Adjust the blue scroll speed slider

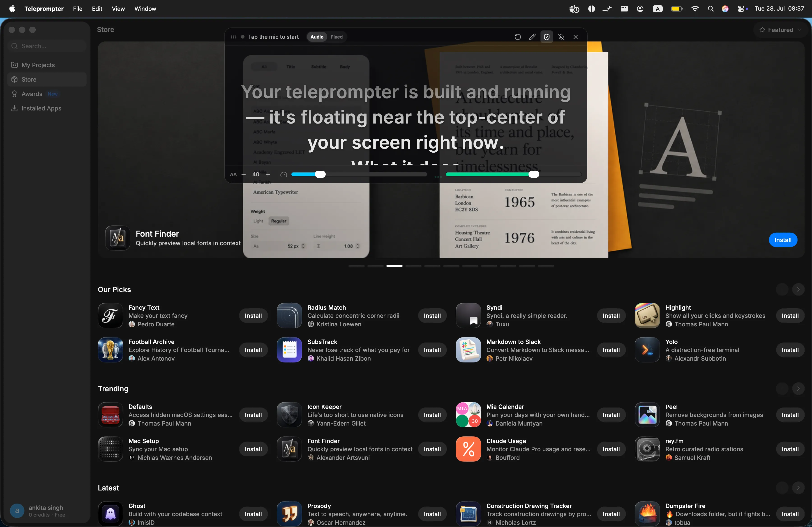[x=359, y=174]
